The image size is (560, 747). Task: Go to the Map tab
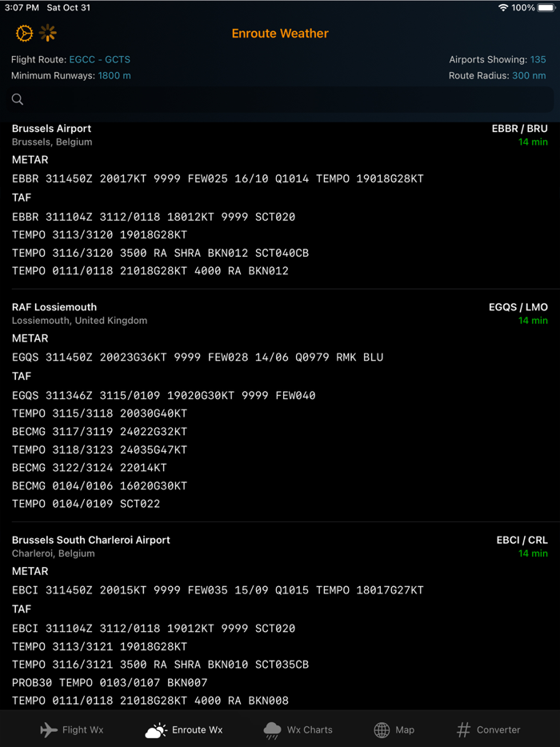(x=394, y=729)
